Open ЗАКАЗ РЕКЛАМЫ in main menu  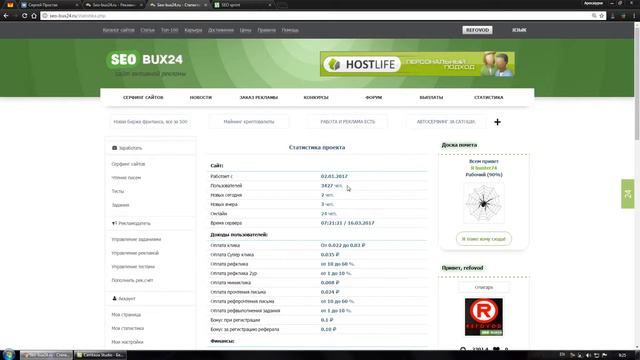258,98
